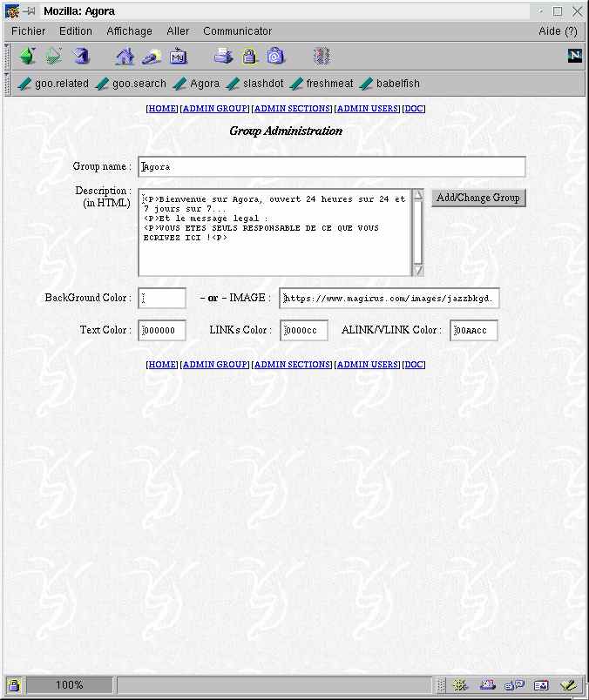Open Security padlock icon in toolbar
Screen dimensions: 589x700
[x=250, y=57]
